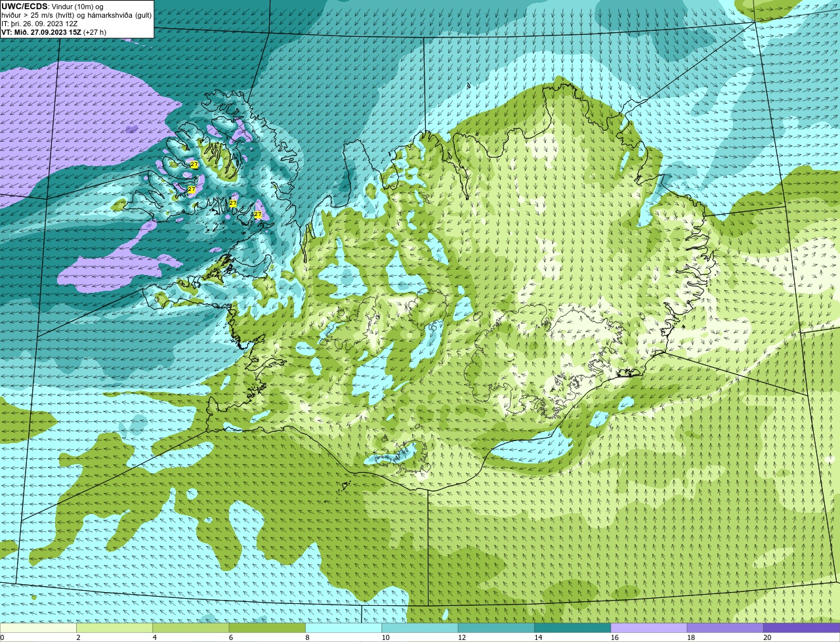Screen dimensions: 840x642
Task: Click the '6' tick label on the color scale
Action: (231, 637)
